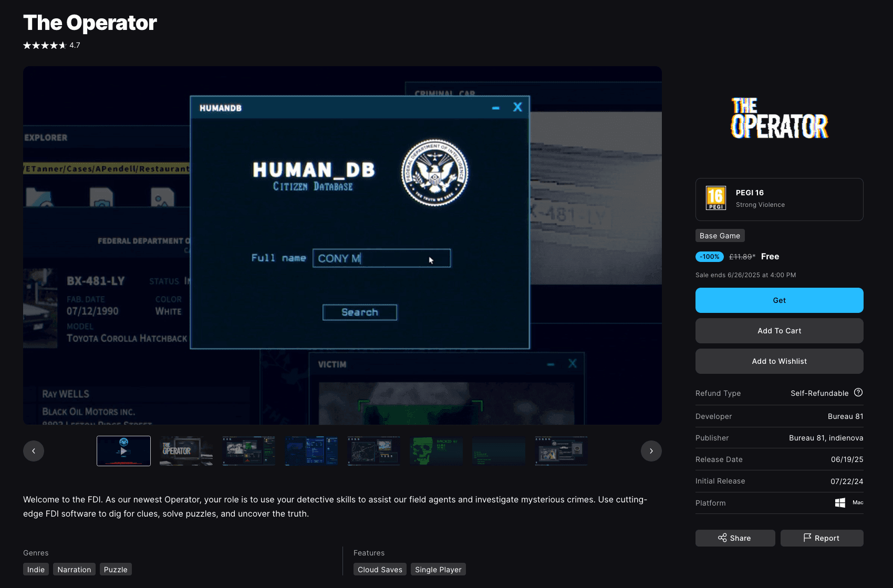Select the dark green terminal thumbnail

point(499,451)
